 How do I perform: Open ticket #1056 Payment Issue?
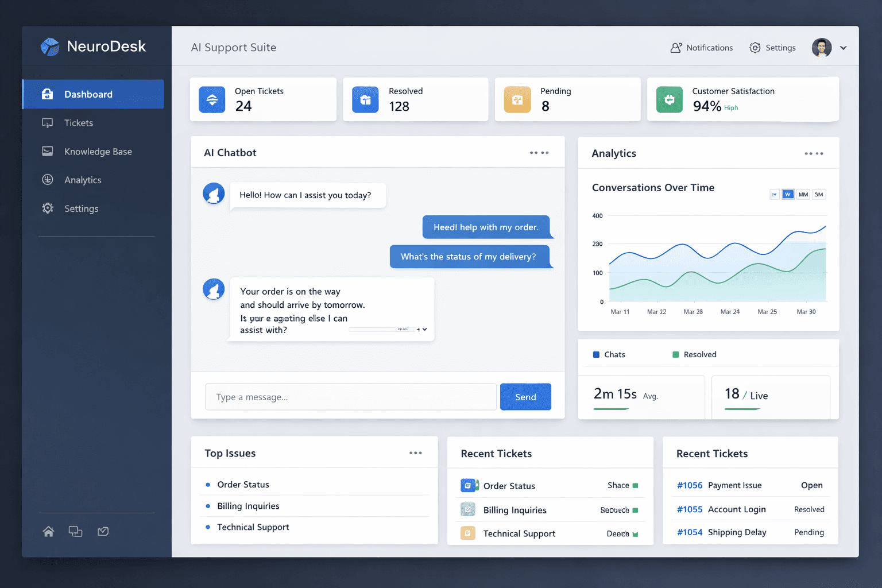pos(735,485)
